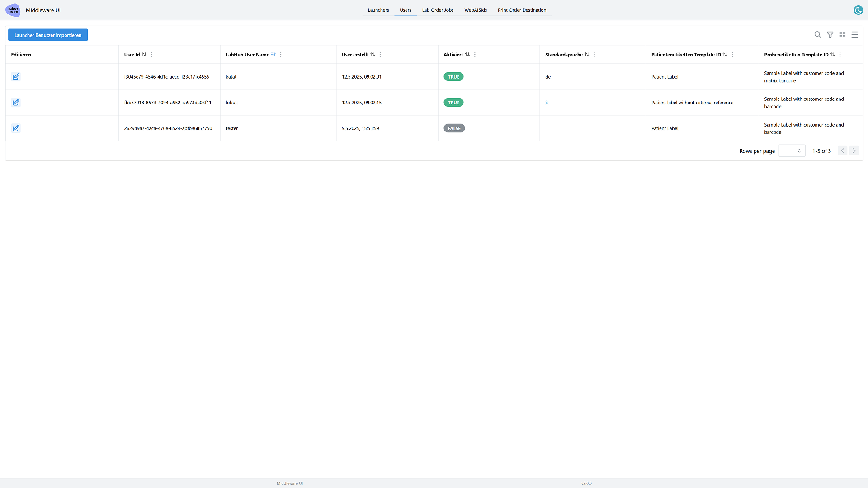Screen dimensions: 868x488
Task: Open Probenetiketten Template ID column options
Action: pos(840,55)
